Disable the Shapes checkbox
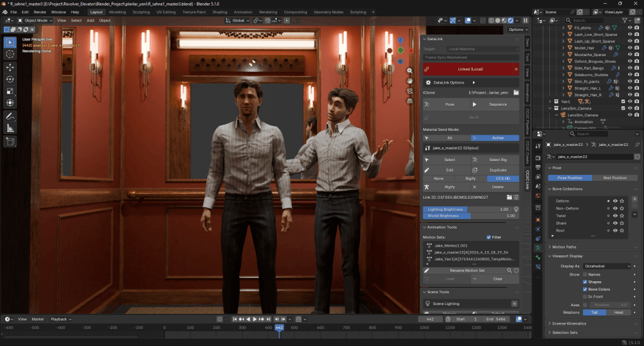The height and width of the screenshot is (346, 644). coord(585,282)
